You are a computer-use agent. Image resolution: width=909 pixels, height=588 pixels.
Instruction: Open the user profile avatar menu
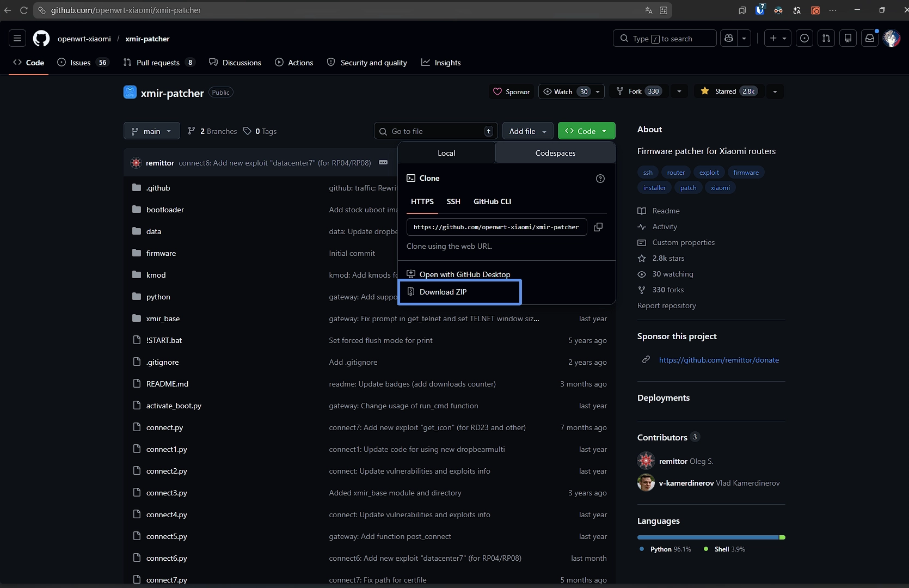(892, 38)
